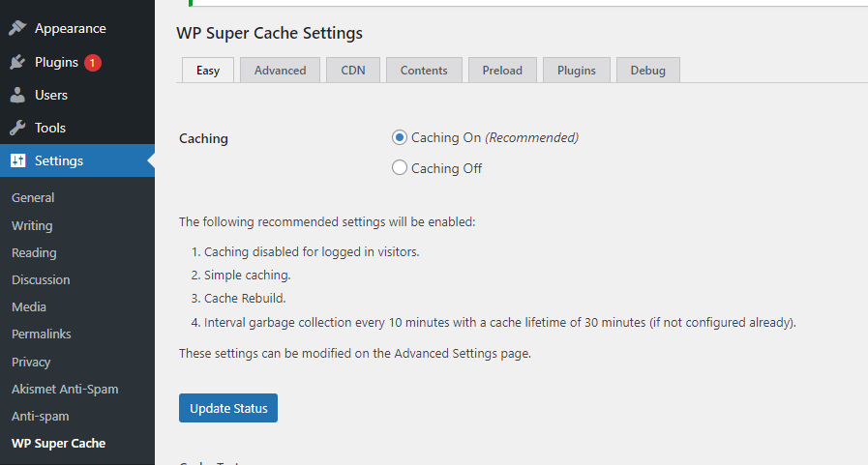Click the Plugins plug icon
Screen dimensions: 868x465
[x=17, y=62]
